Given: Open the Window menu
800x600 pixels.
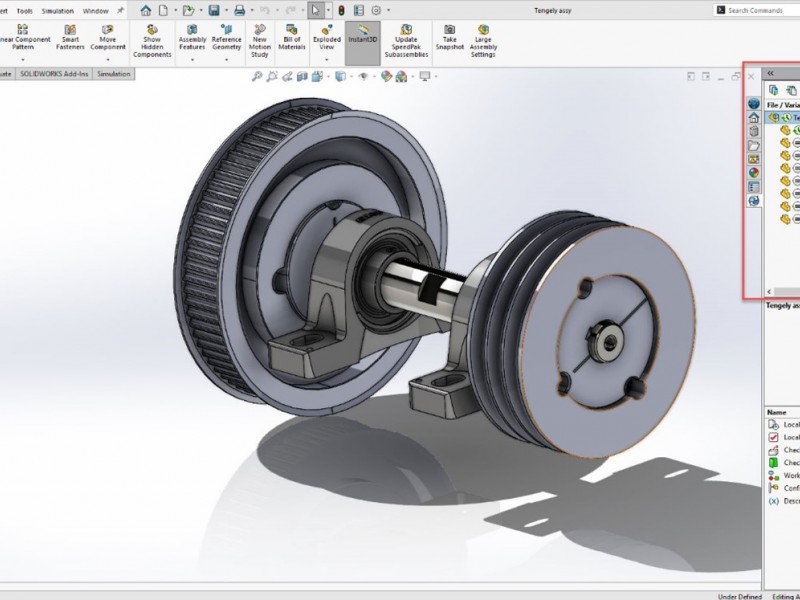Looking at the screenshot, I should point(96,10).
